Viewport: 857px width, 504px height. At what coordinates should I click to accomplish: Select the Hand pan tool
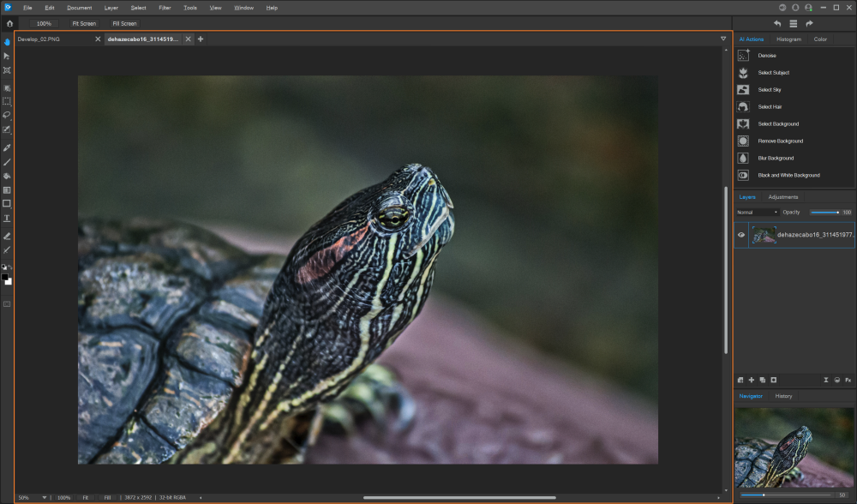[7, 41]
